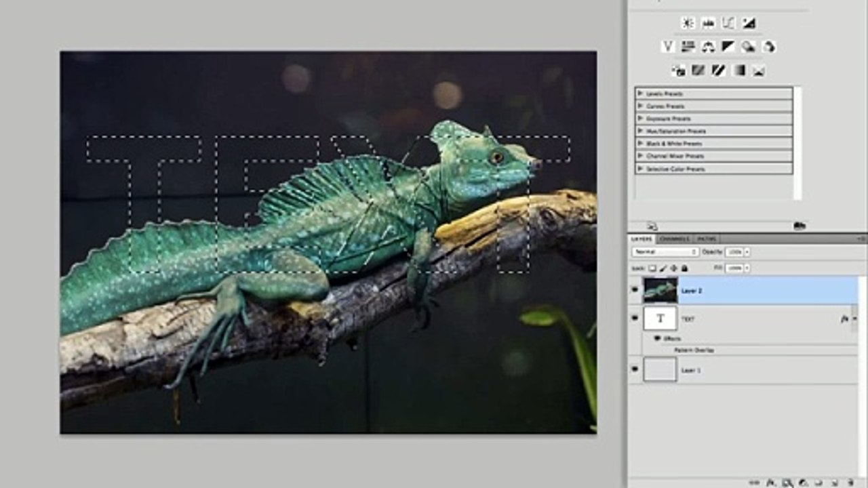868x488 pixels.
Task: Add a Gradient Map adjustment layer
Action: coord(738,70)
